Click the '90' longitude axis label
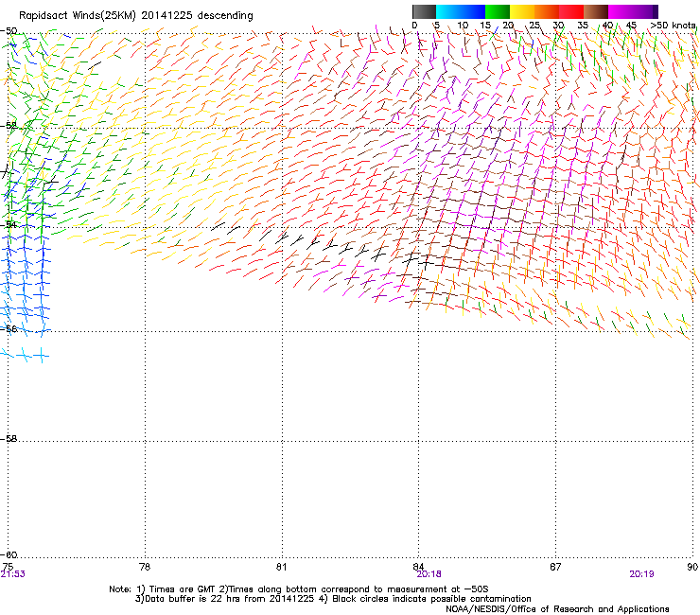Viewport: 700px width, 615px height. click(692, 567)
